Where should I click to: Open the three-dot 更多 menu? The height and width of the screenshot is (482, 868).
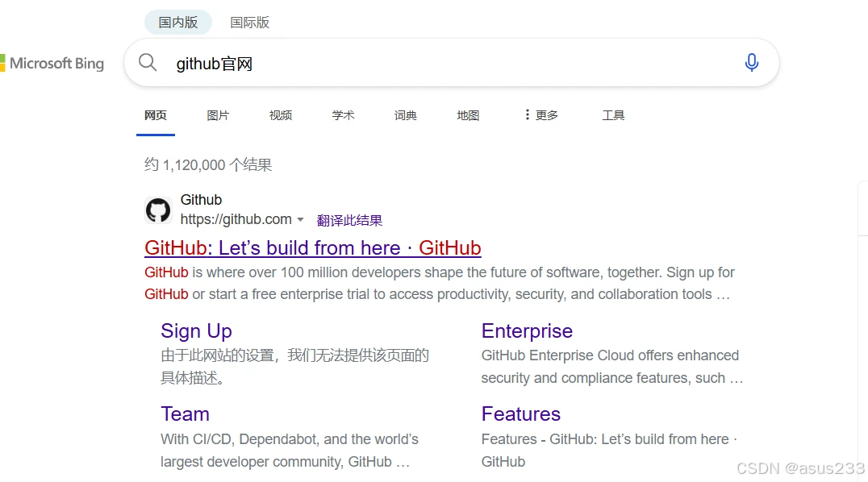[541, 115]
